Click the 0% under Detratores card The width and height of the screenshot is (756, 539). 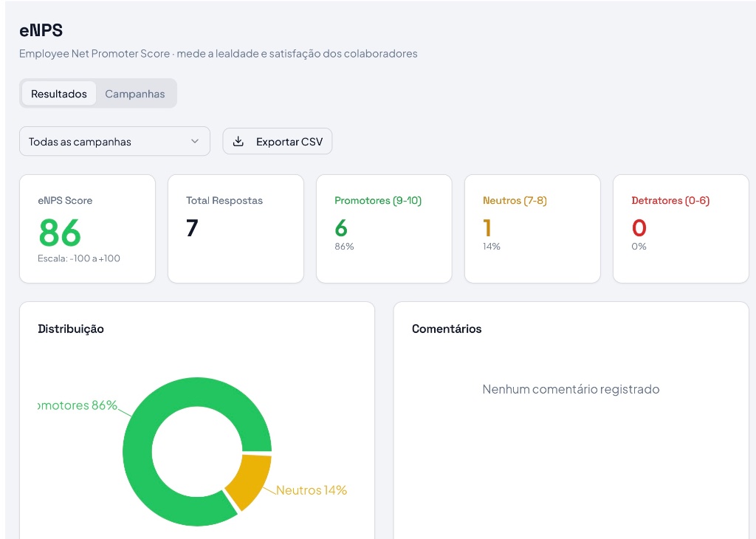point(639,247)
